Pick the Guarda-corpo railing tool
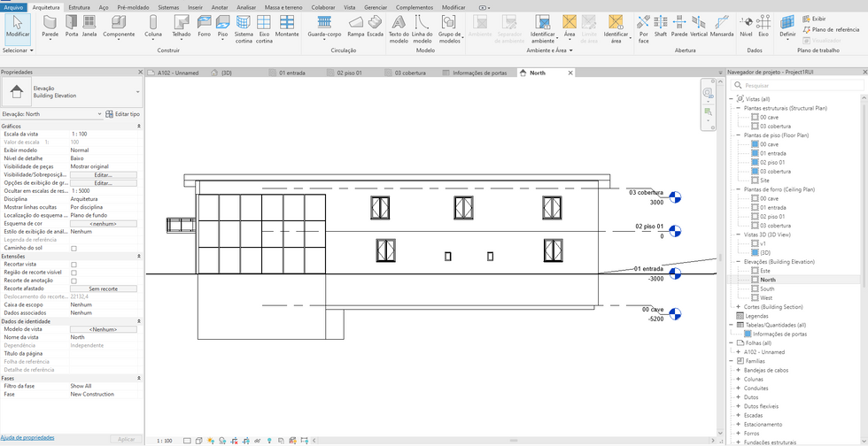The width and height of the screenshot is (868, 446). coord(324,27)
